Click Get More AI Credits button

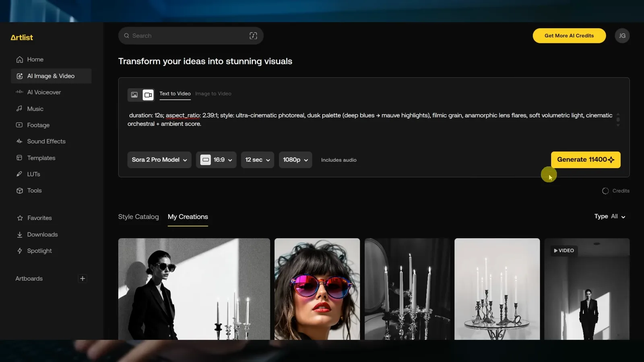[569, 36]
